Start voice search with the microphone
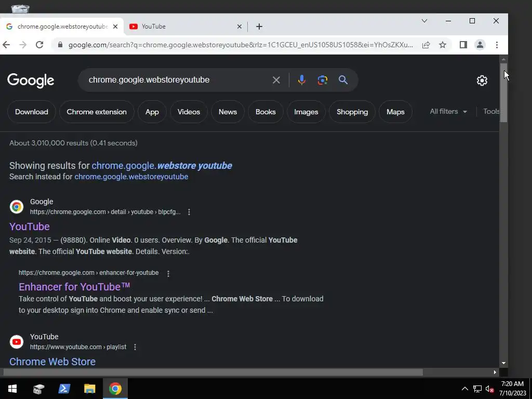The height and width of the screenshot is (399, 532). 301,80
